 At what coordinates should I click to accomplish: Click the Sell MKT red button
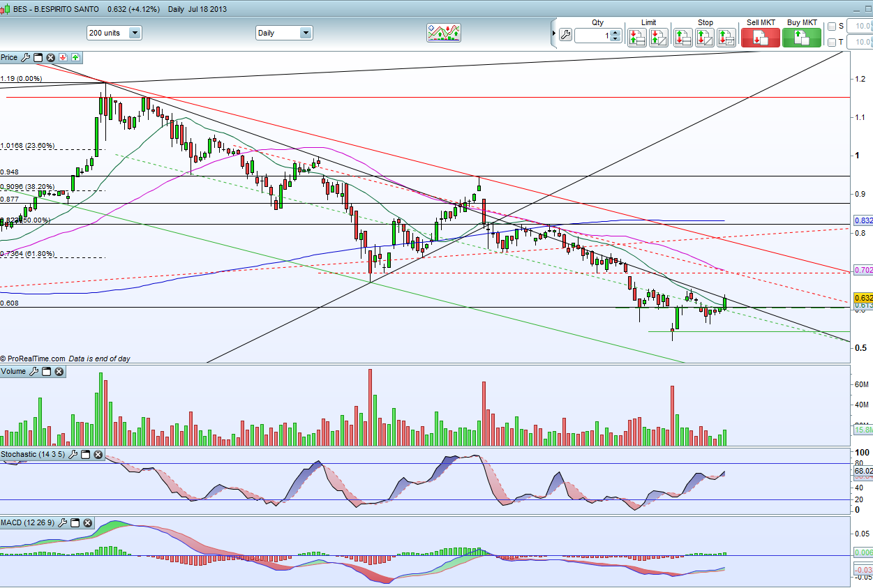click(x=761, y=38)
